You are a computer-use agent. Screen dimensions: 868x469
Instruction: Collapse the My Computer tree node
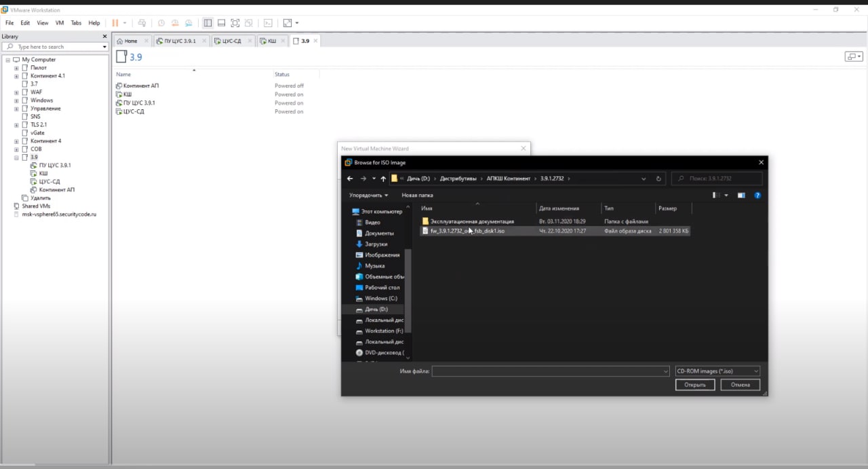(x=7, y=60)
